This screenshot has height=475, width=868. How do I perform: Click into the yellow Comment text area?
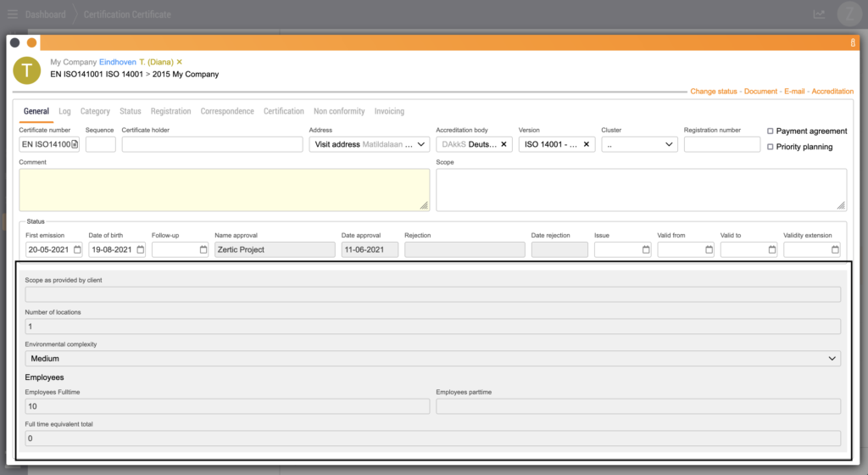point(224,189)
